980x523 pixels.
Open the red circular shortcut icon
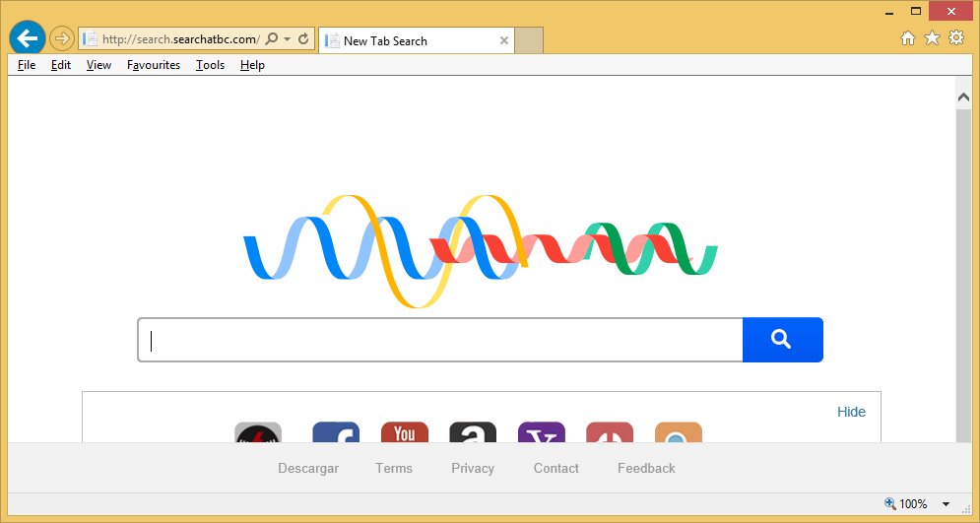point(610,432)
